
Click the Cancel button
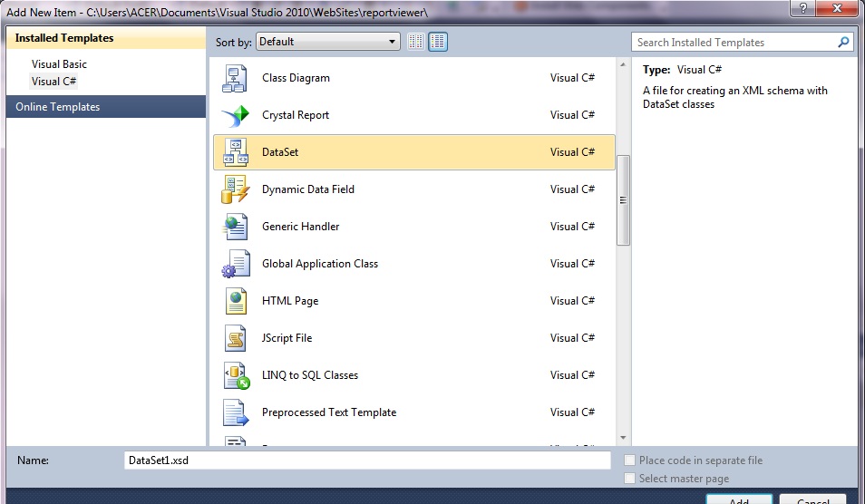click(x=812, y=499)
